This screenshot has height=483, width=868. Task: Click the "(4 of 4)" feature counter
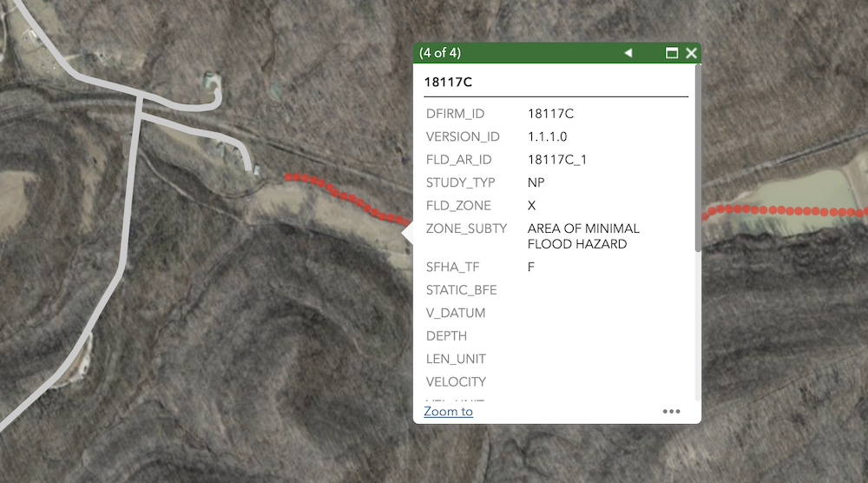coord(440,53)
